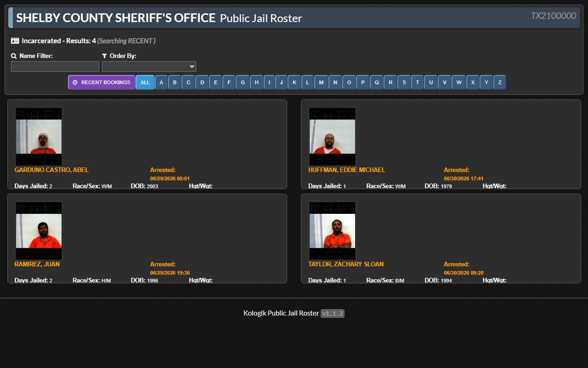Filter inmates by letter W
The width and height of the screenshot is (588, 368).
tap(459, 82)
